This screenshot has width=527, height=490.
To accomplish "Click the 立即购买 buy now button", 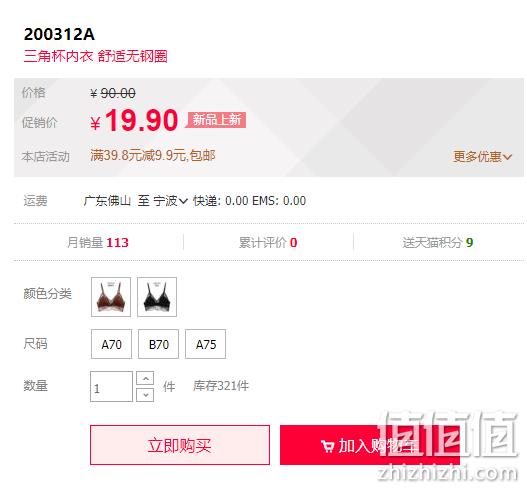I will [180, 445].
